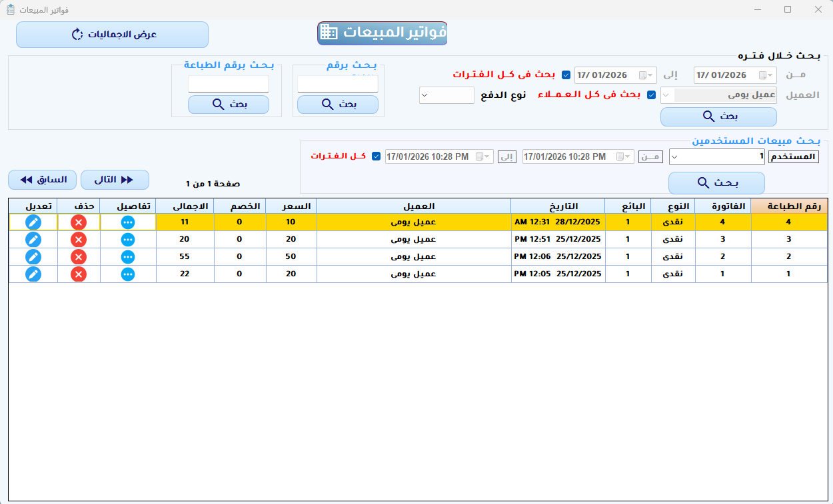Click the delete X icon for invoice 2
833x504 pixels.
78,256
